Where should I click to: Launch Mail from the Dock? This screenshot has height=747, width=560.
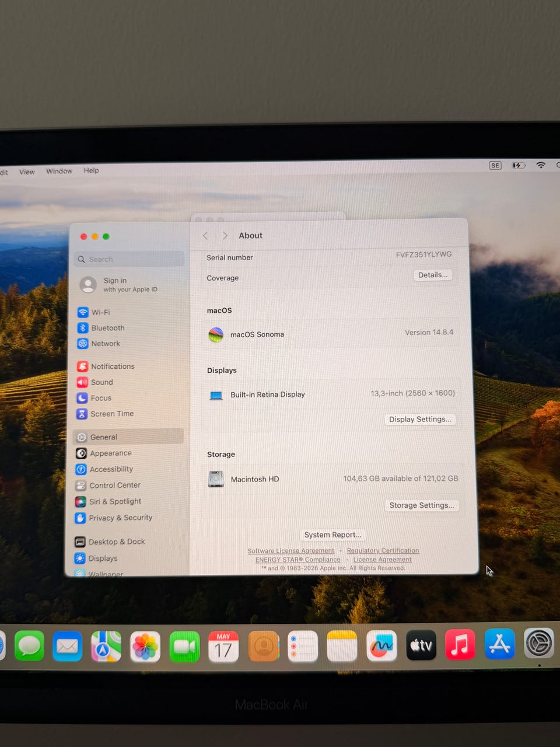point(68,646)
